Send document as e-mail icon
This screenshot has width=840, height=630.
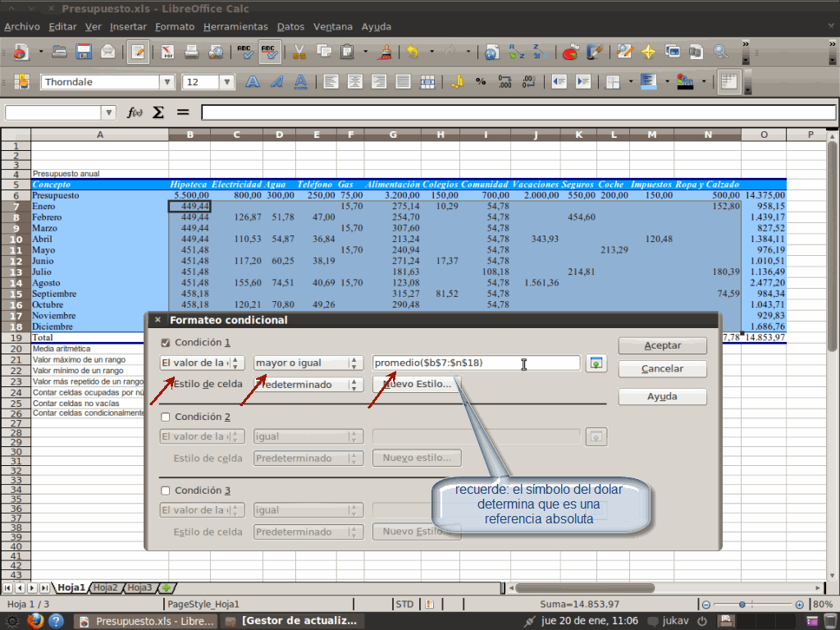tap(108, 52)
